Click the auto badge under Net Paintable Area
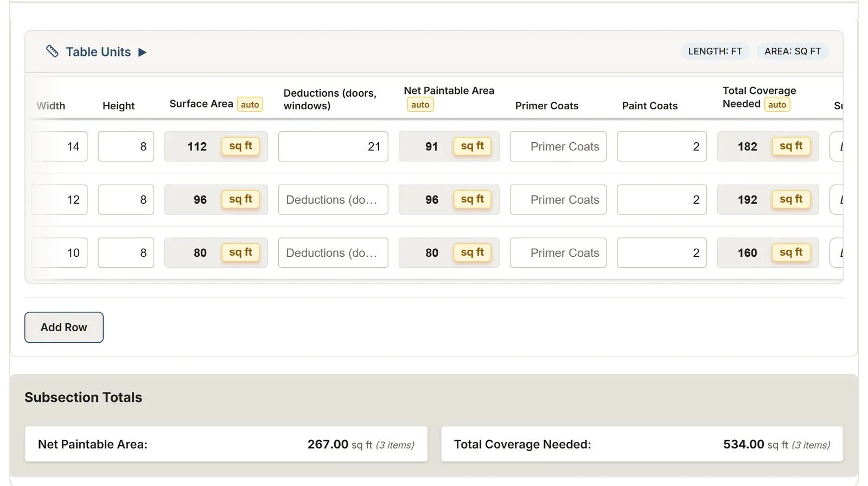This screenshot has height=486, width=868. (420, 105)
